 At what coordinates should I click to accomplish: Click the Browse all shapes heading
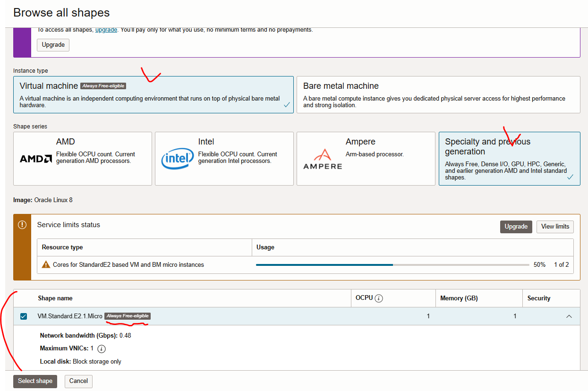[61, 13]
